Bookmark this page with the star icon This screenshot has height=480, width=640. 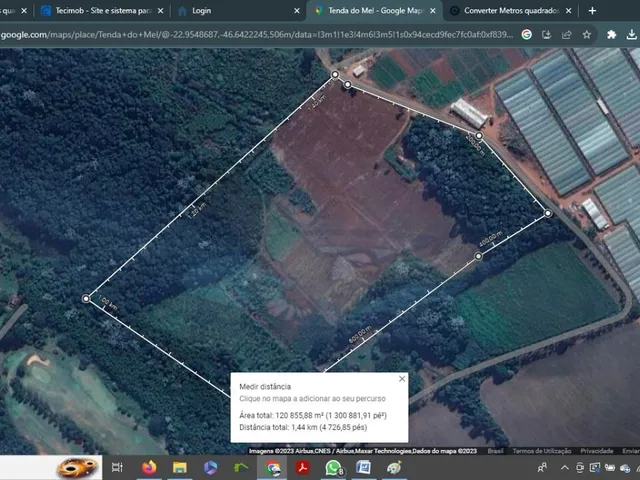click(587, 35)
